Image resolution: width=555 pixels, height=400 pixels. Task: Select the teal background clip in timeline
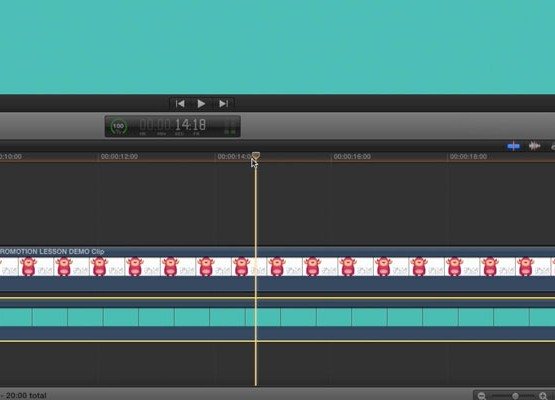point(278,317)
